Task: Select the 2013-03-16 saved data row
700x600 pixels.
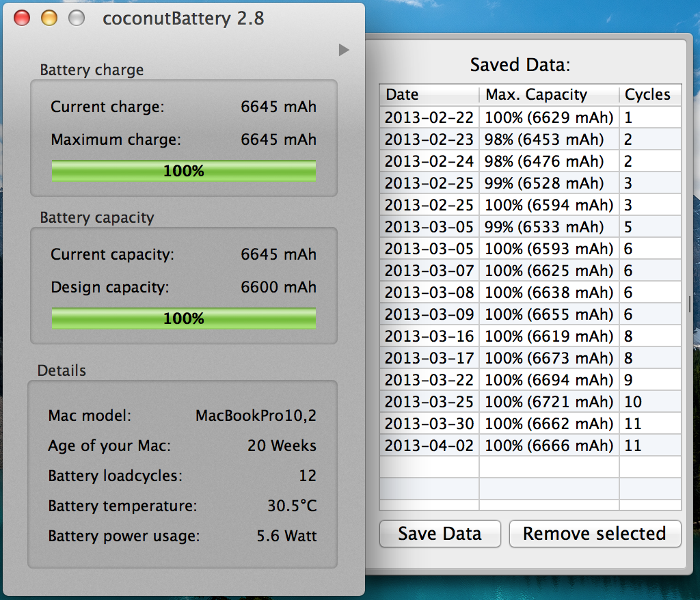Action: (530, 336)
